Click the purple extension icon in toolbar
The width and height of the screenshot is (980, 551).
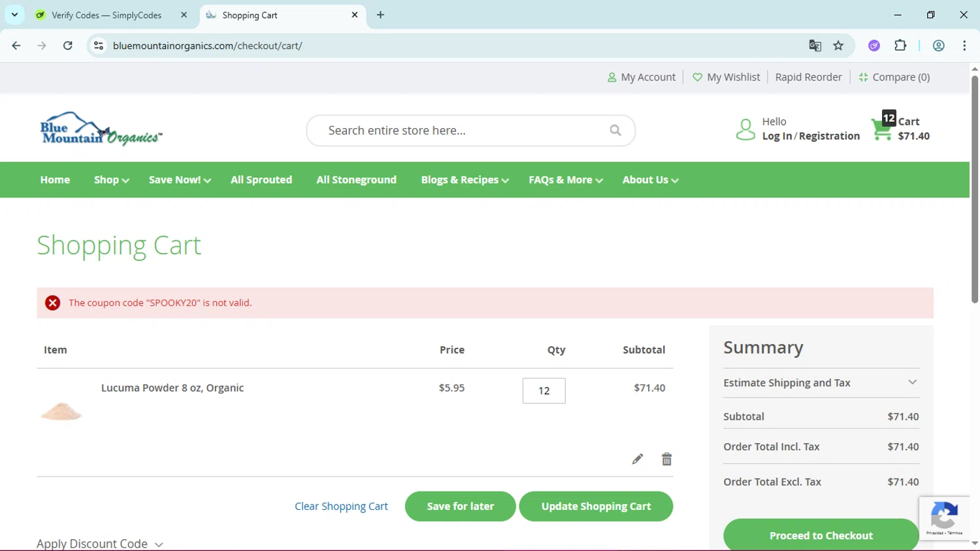point(874,46)
